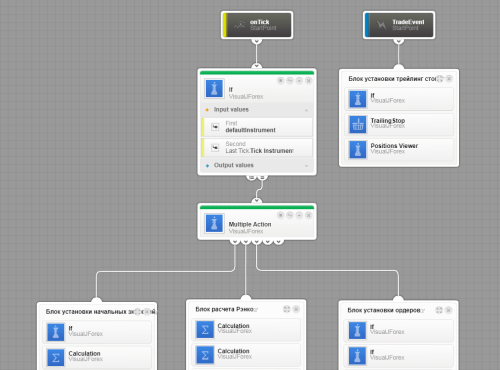Click the blue chess icon of top If block
The image size is (500, 370).
click(214, 89)
